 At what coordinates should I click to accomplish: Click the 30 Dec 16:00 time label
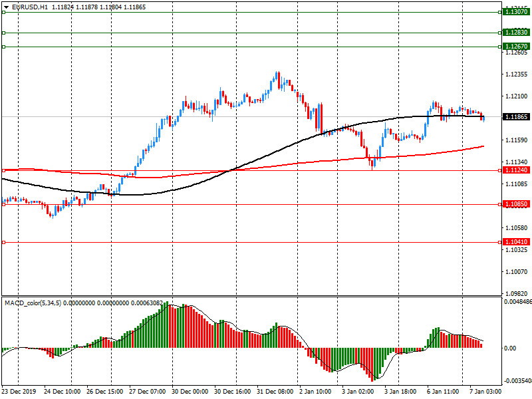click(232, 391)
